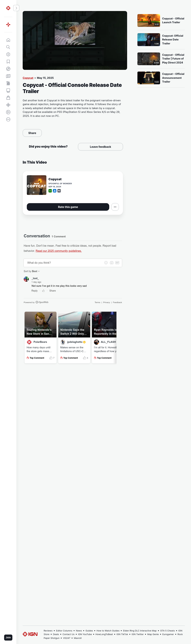Click the Xbox Series platform badge
The image size is (191, 644).
point(50,191)
